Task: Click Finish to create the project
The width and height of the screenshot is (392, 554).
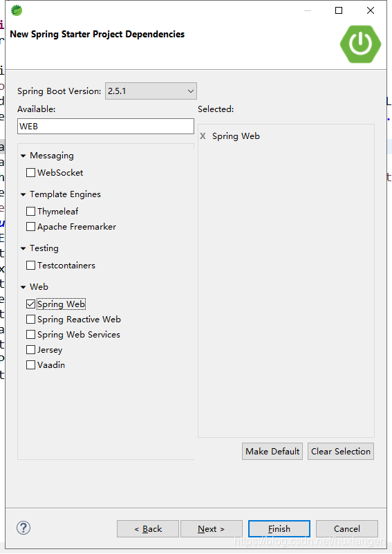Action: pyautogui.click(x=279, y=529)
